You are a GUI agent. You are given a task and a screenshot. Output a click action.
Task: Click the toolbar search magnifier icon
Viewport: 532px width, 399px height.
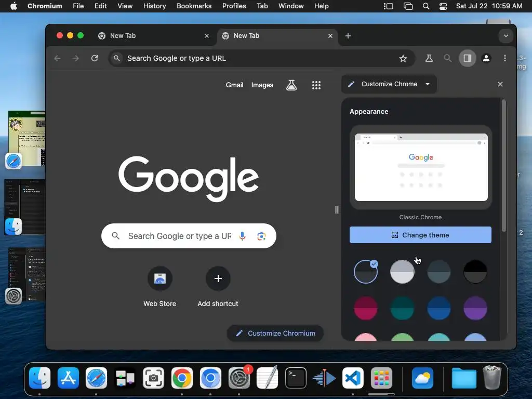coord(447,58)
